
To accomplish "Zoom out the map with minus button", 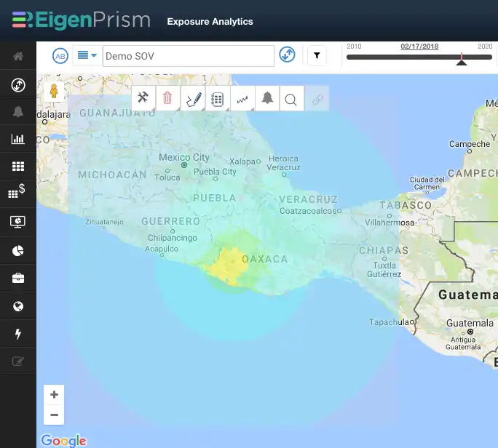I will point(54,415).
